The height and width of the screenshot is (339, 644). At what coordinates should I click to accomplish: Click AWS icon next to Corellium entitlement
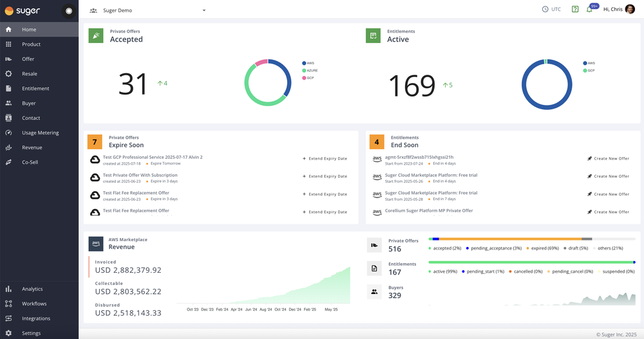click(377, 212)
